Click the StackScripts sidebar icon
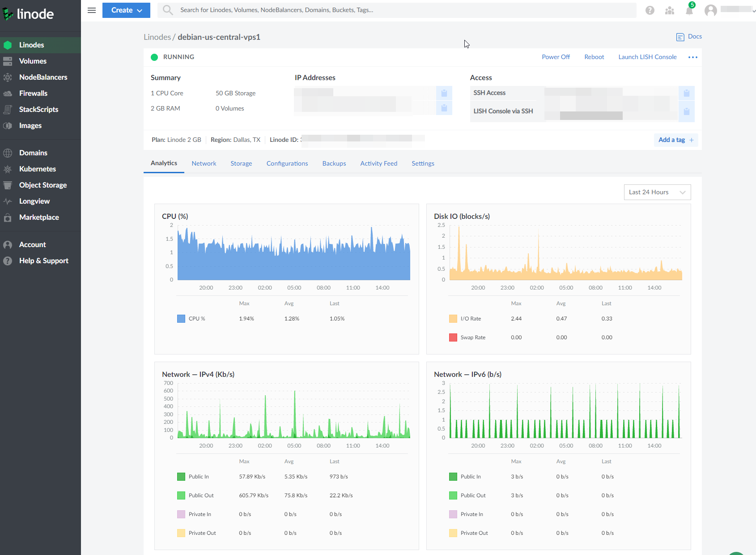The height and width of the screenshot is (555, 756). pos(8,109)
